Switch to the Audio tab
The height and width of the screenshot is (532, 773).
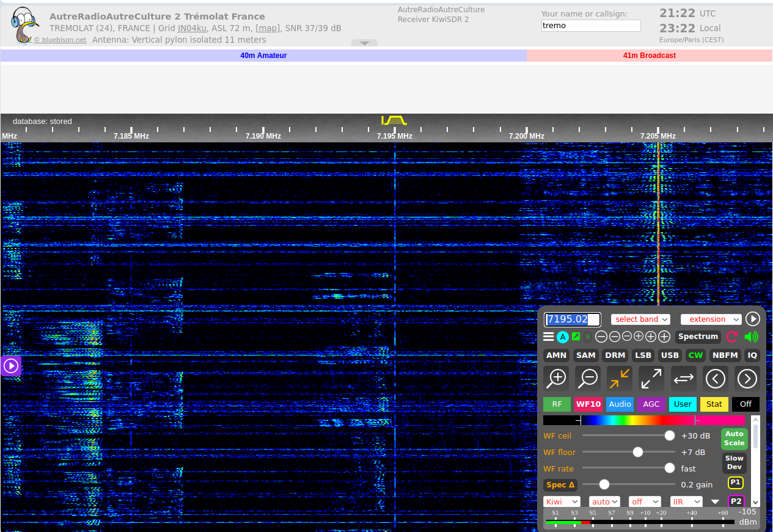pos(620,404)
